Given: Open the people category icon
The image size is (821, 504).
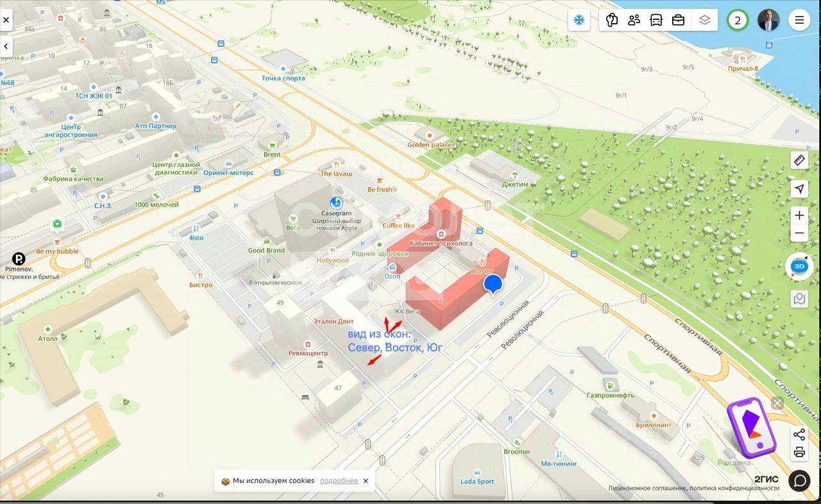Looking at the screenshot, I should (634, 20).
